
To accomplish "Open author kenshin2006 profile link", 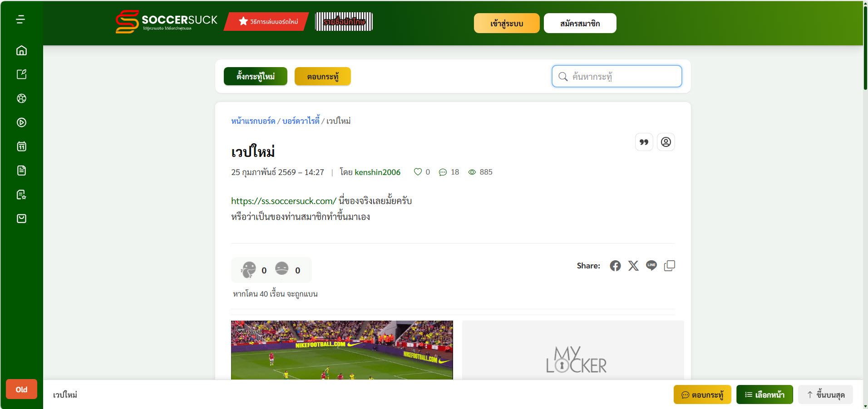I will coord(377,172).
